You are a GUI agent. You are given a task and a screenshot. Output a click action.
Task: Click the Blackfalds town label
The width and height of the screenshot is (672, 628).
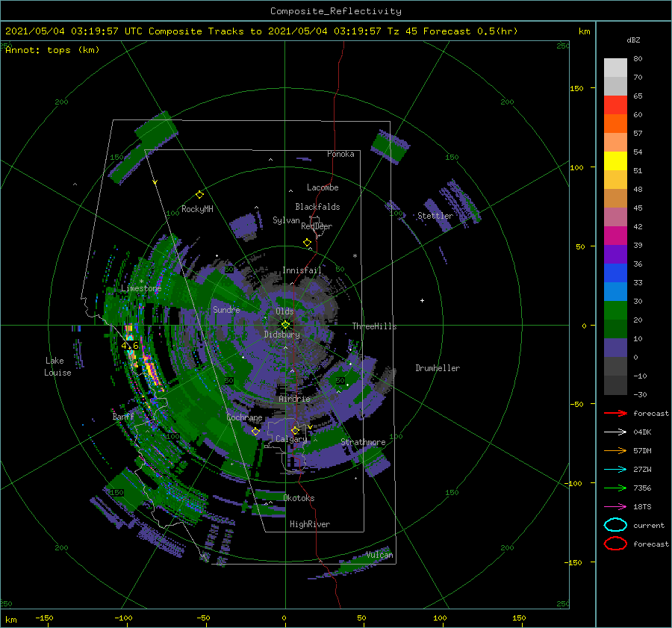pos(317,207)
